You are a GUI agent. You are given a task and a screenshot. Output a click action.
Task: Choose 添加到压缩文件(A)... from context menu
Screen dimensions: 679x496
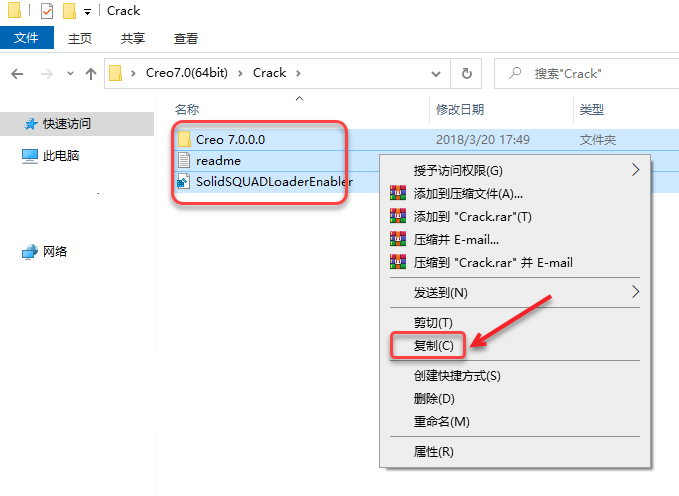coord(515,193)
